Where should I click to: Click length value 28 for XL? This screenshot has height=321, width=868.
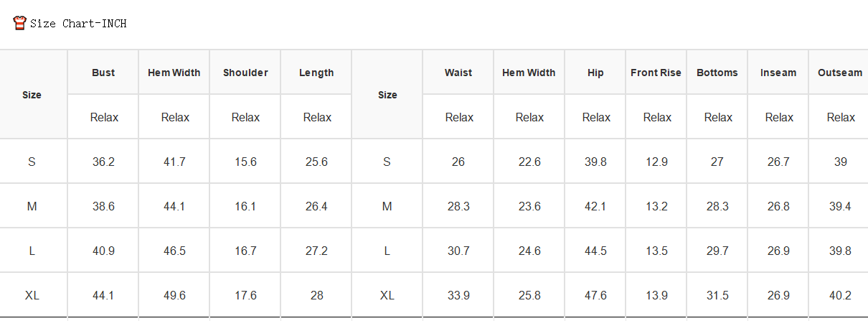tap(317, 295)
